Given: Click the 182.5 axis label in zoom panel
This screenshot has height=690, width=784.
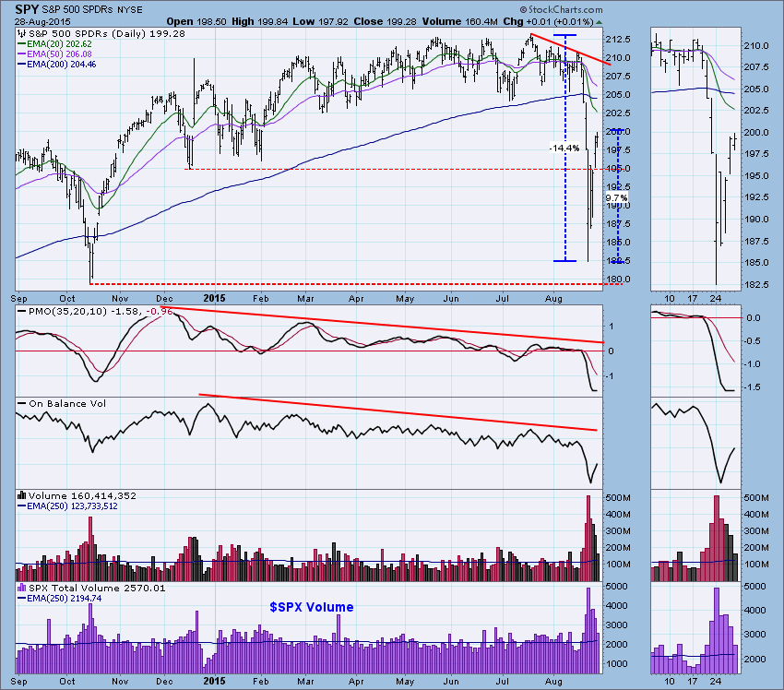Looking at the screenshot, I should (x=757, y=284).
